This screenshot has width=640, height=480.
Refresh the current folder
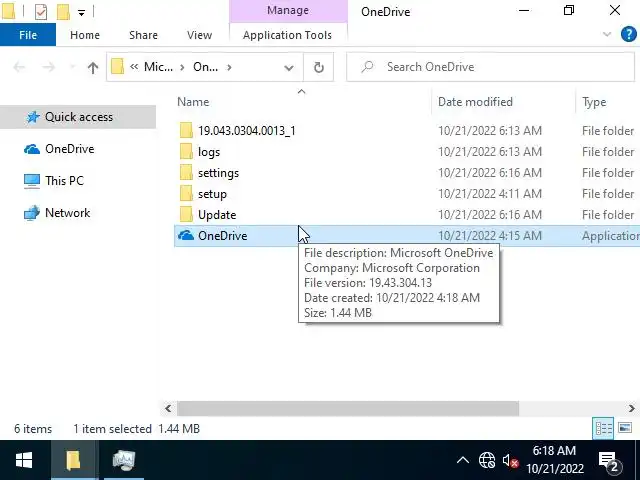(x=319, y=67)
